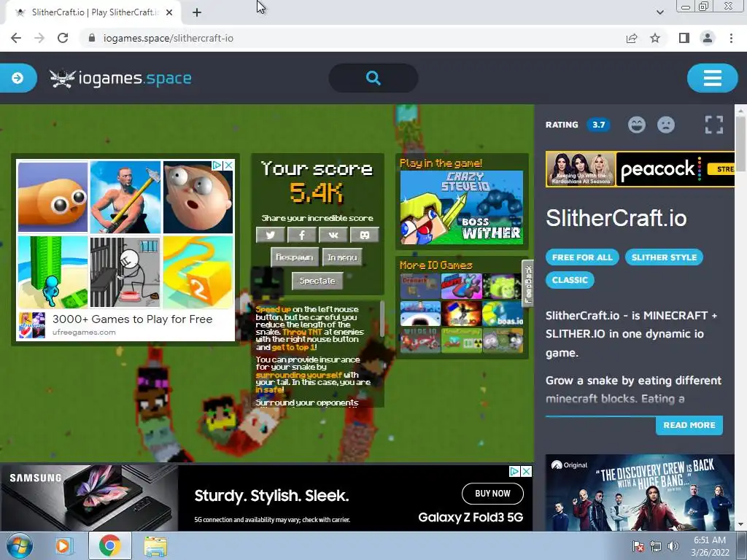
Task: Close the Samsung banner ad
Action: click(527, 472)
